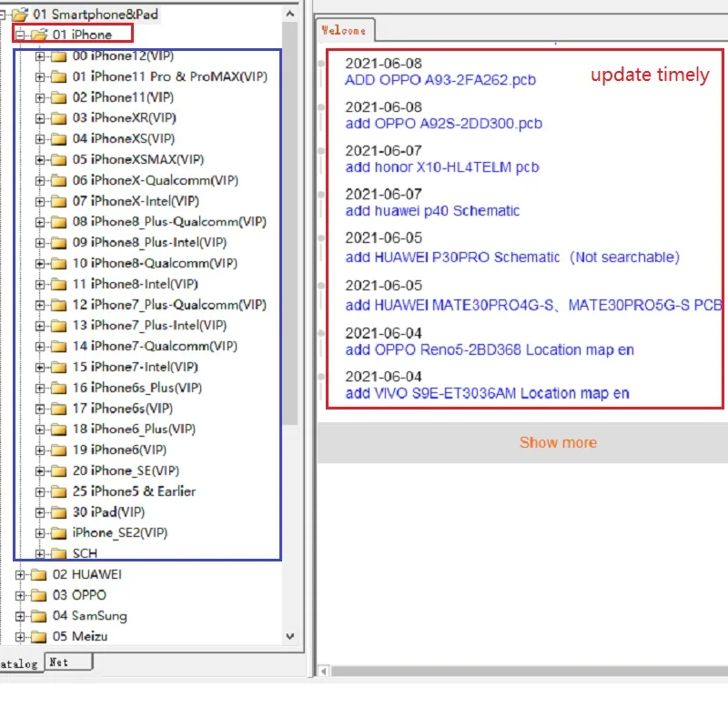Open ADD OPPO A93-2FA262.pcb link

click(440, 80)
